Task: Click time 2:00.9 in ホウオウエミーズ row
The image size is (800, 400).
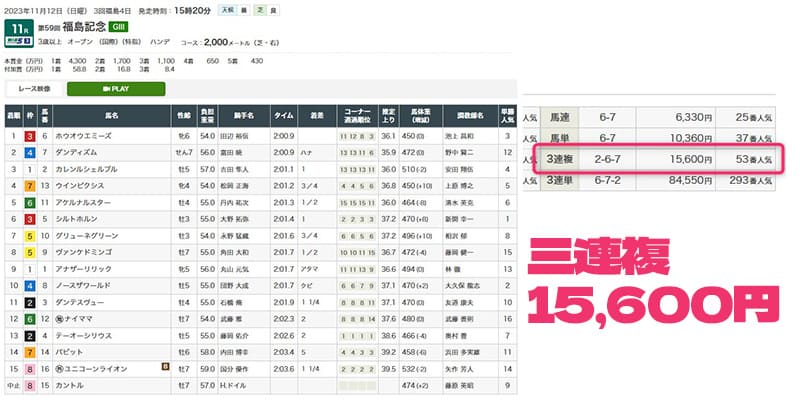Action: (283, 136)
